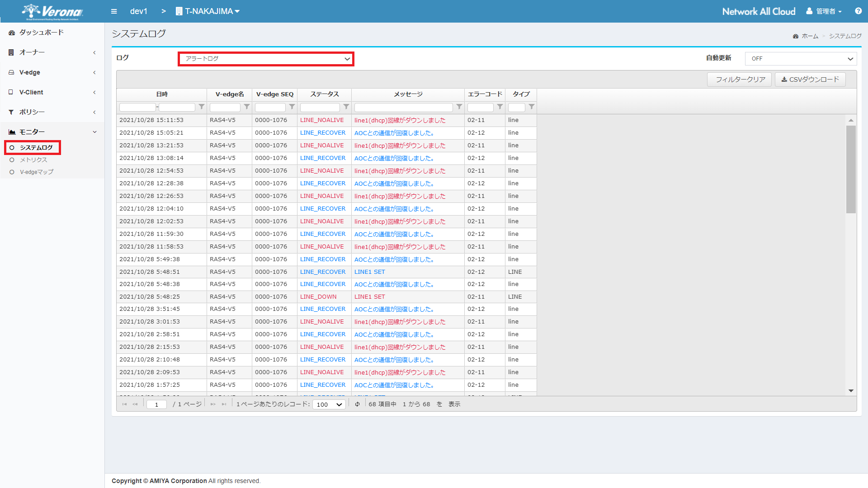Go to next page pager icon

coord(213,404)
